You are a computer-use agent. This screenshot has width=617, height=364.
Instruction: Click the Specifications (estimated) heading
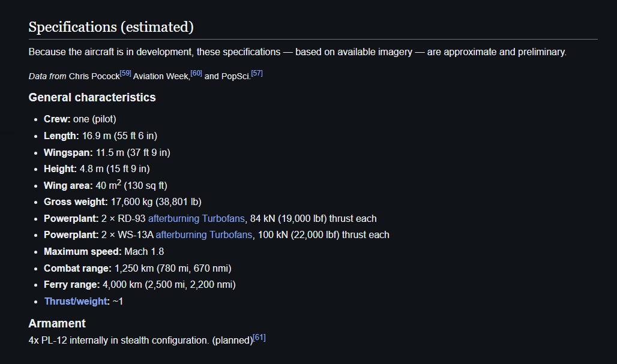point(112,27)
